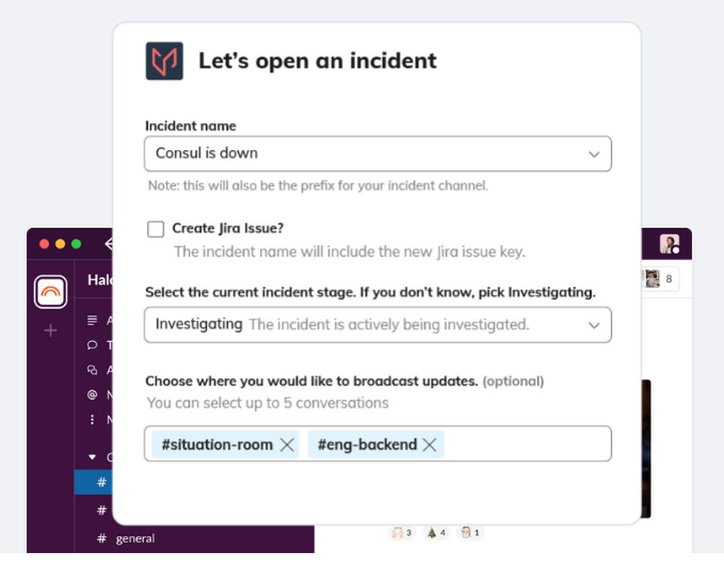Image resolution: width=724 pixels, height=588 pixels.
Task: Click the user avatar in top right
Action: point(669,243)
